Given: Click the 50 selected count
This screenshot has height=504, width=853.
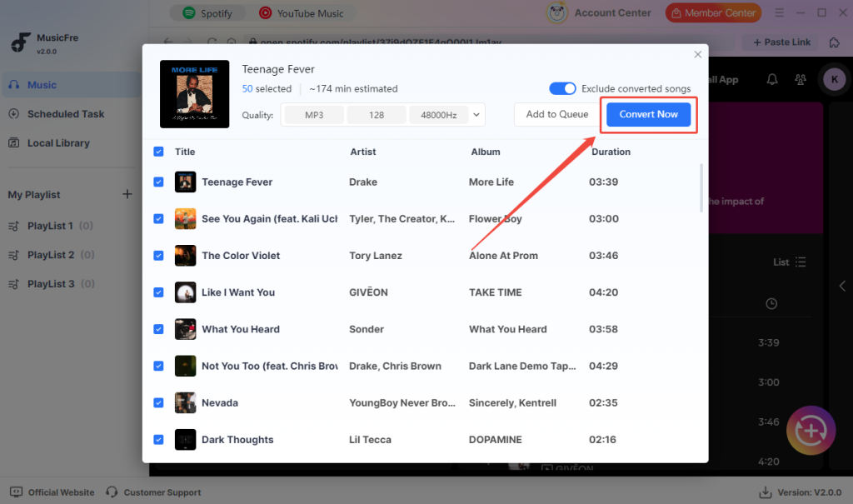Looking at the screenshot, I should pyautogui.click(x=267, y=88).
